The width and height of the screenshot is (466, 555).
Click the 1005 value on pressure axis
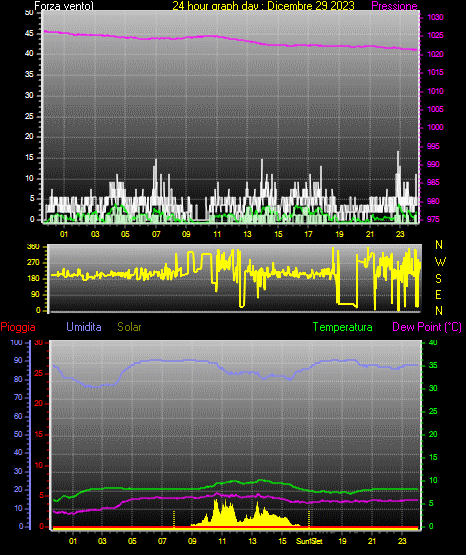click(x=435, y=109)
